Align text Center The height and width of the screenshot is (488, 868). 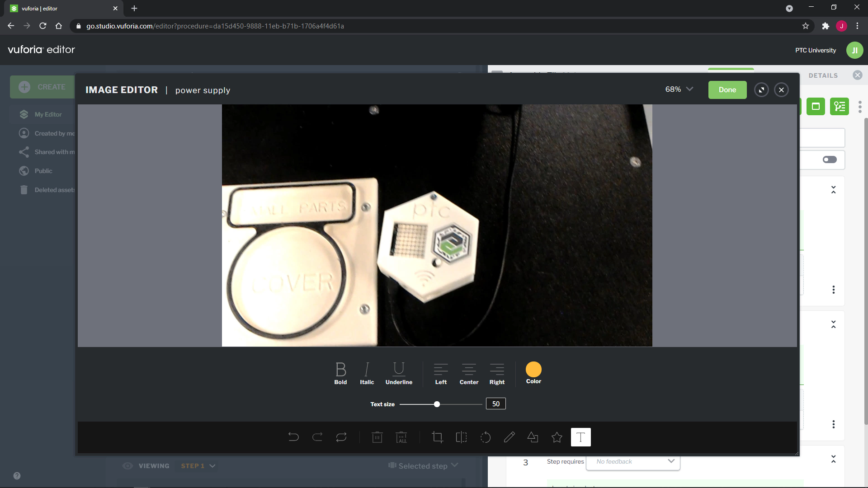[x=469, y=373]
